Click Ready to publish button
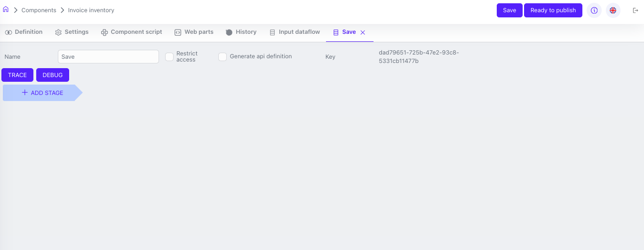644x250 pixels. tap(553, 10)
